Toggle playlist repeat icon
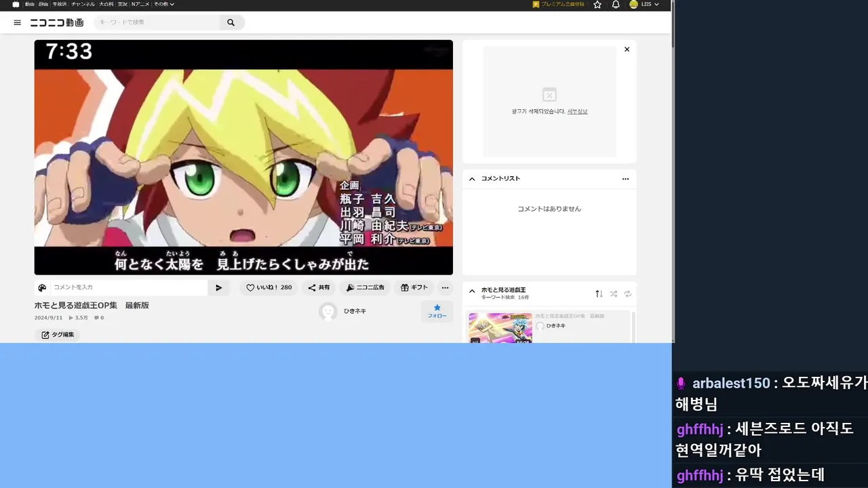 coord(627,293)
